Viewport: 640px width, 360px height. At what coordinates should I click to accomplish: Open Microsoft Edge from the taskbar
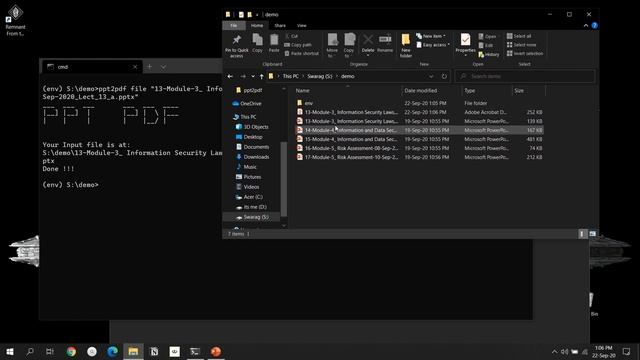click(113, 351)
